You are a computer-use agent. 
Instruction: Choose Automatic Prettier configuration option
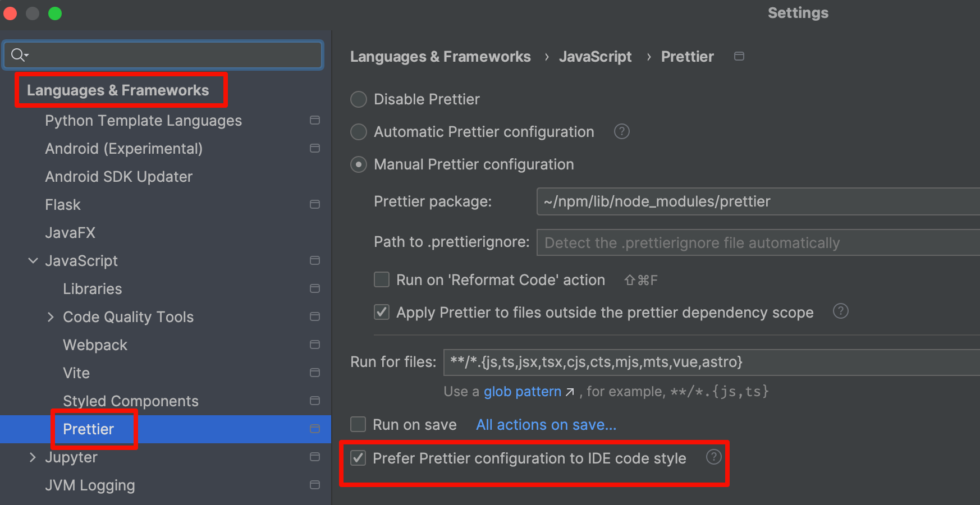coord(359,132)
